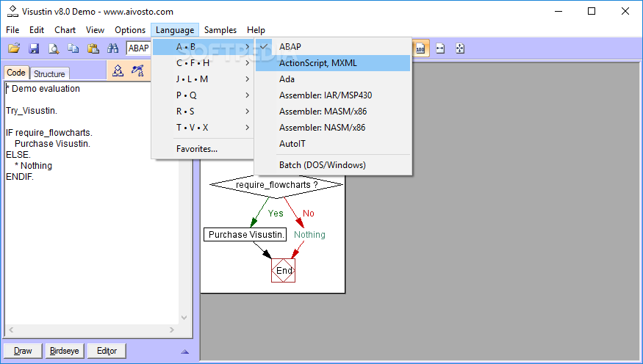This screenshot has height=364, width=643.
Task: Click the 'IF require_flowcharts.' code line
Action: [49, 133]
